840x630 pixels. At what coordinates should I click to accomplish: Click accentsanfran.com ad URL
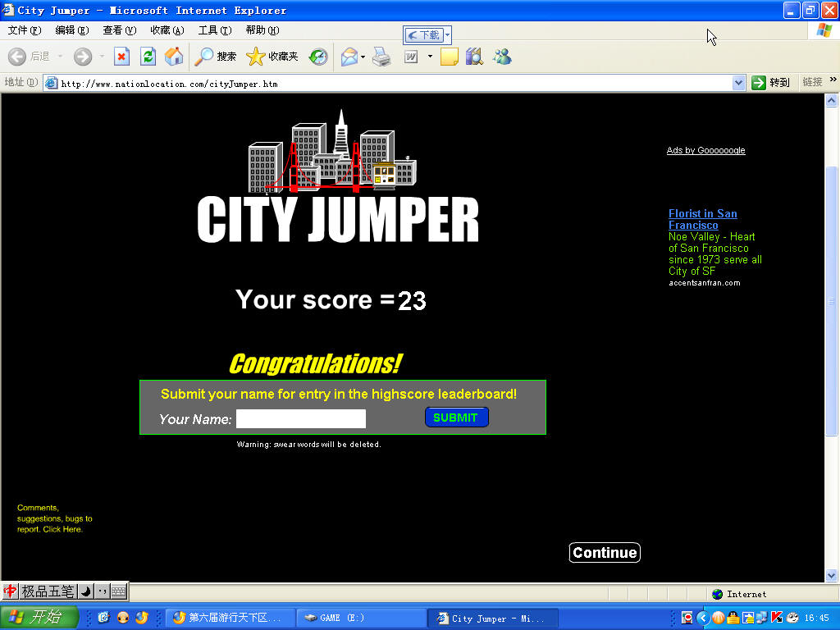[x=704, y=283]
